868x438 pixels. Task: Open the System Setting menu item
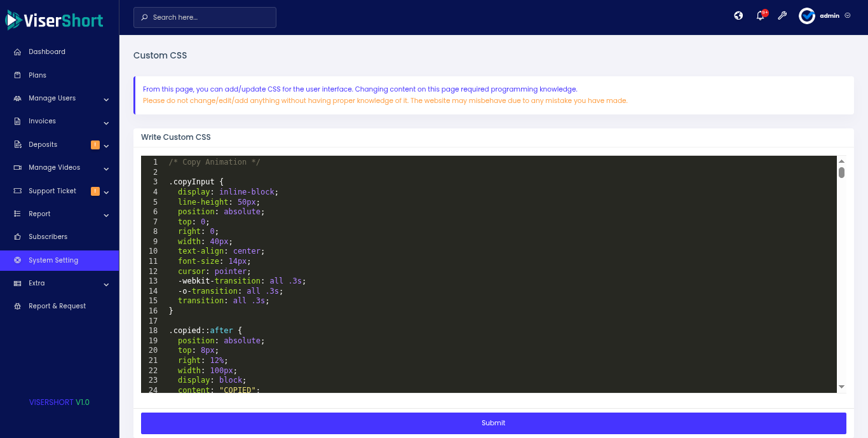[x=53, y=260]
